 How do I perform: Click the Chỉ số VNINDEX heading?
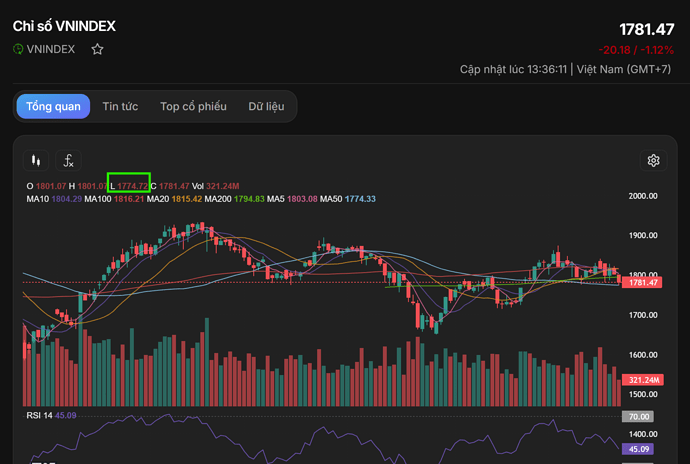click(64, 26)
